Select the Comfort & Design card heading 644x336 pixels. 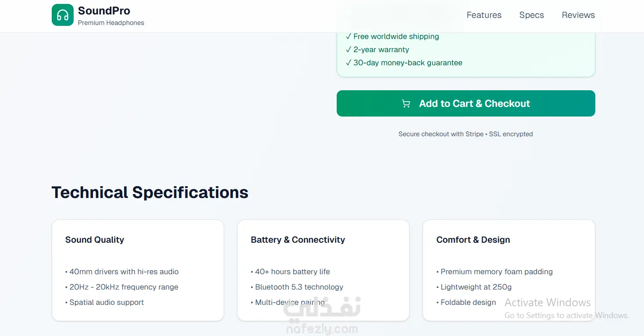click(473, 240)
